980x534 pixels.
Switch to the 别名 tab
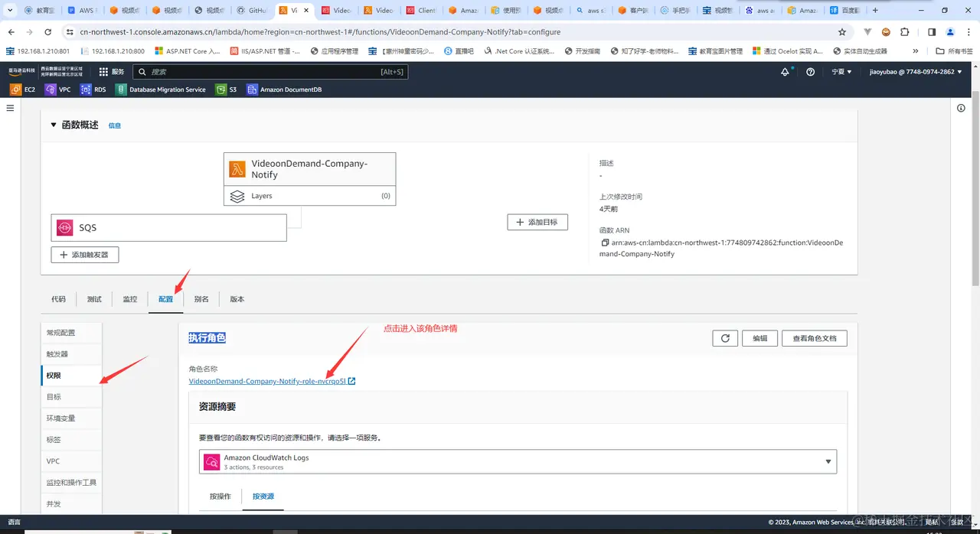coord(201,299)
